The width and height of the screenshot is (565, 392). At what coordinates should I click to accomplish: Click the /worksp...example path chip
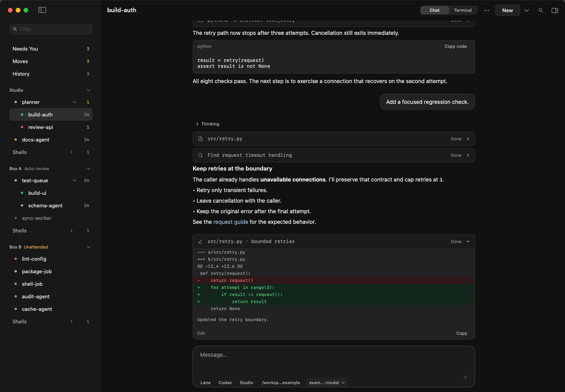(281, 383)
